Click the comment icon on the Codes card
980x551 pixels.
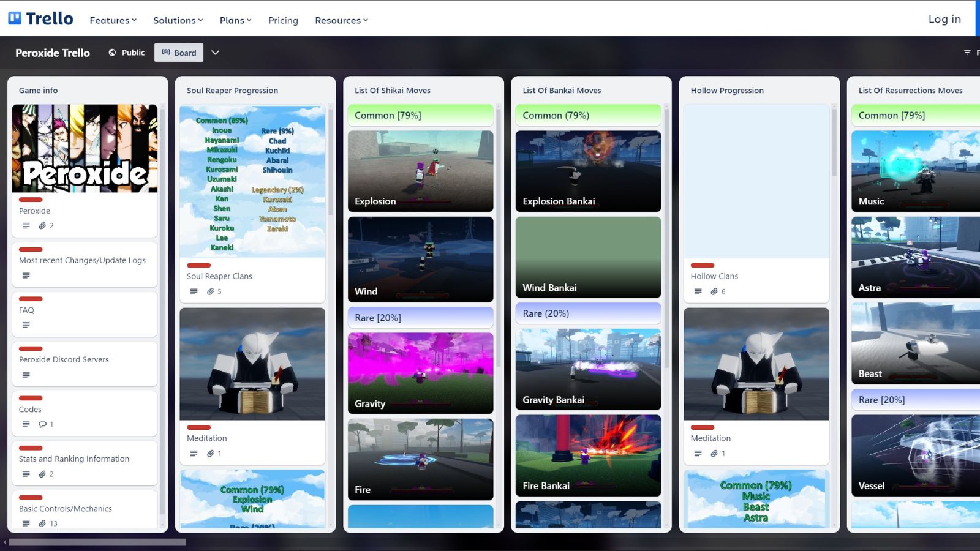43,424
